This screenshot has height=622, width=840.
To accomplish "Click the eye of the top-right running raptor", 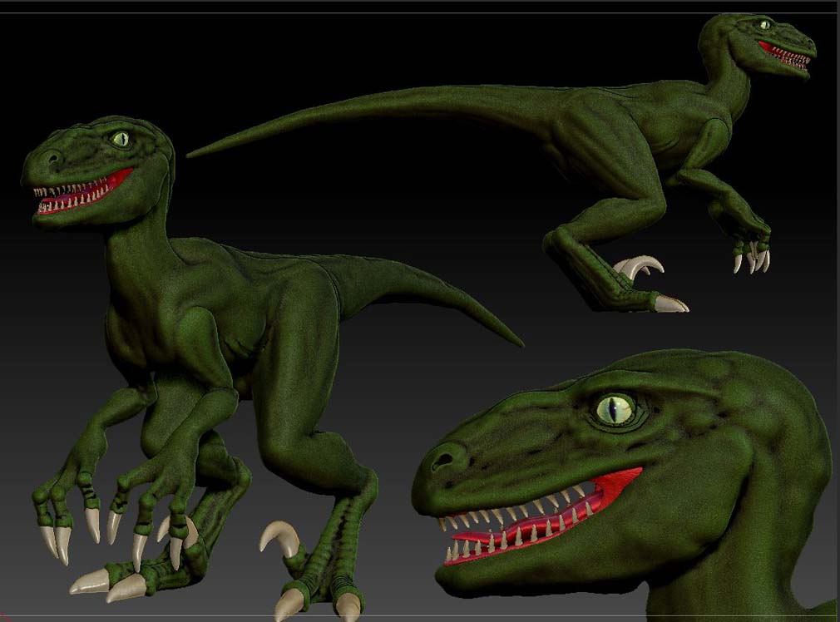I will (x=764, y=25).
